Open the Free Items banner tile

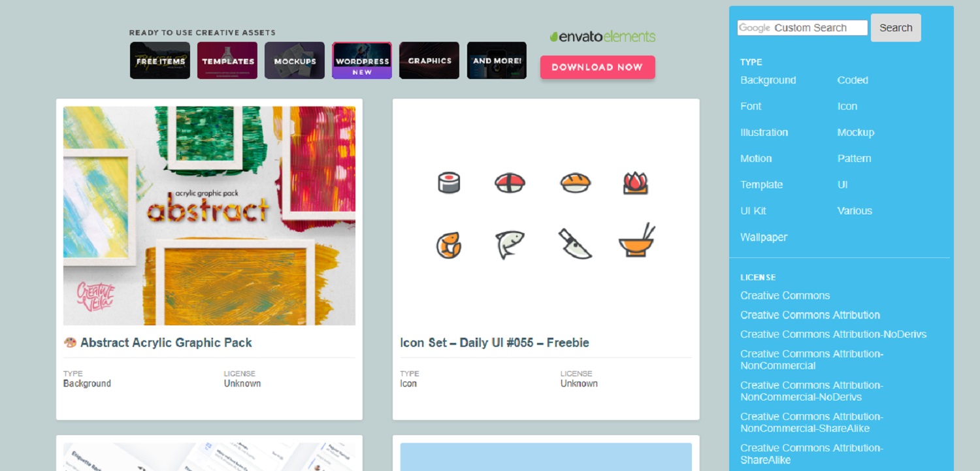(x=160, y=61)
